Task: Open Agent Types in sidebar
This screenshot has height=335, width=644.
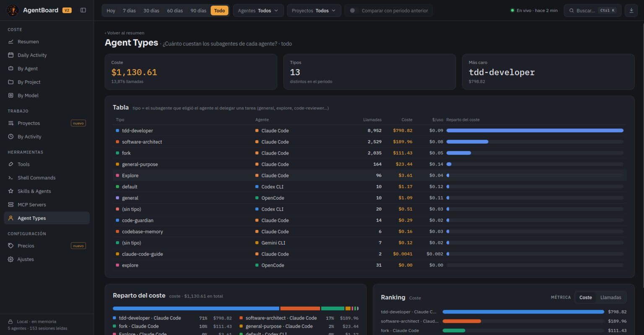Action: pyautogui.click(x=47, y=218)
